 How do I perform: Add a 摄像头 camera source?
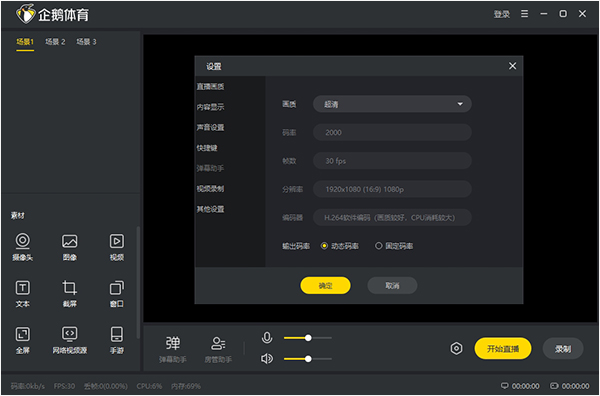coord(23,247)
